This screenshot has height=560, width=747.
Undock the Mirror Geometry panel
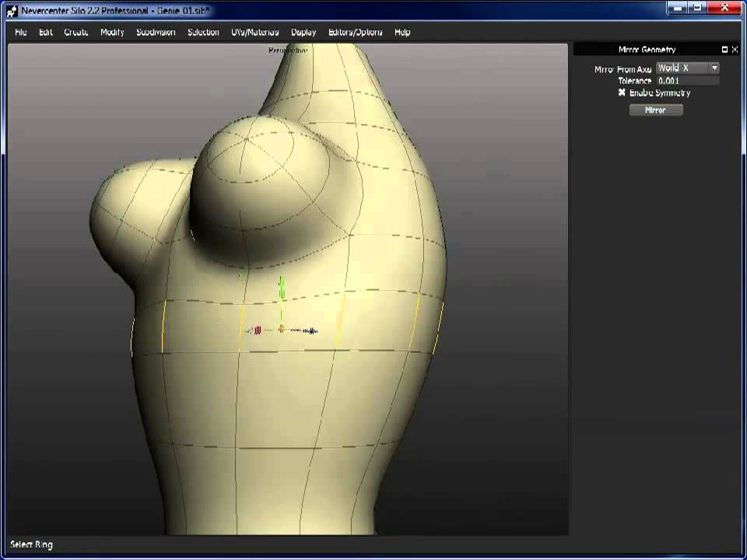click(x=725, y=50)
